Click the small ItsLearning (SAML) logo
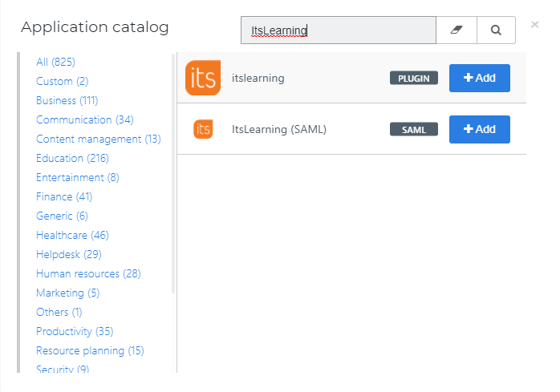Viewport: 560px width, 392px height. (203, 129)
